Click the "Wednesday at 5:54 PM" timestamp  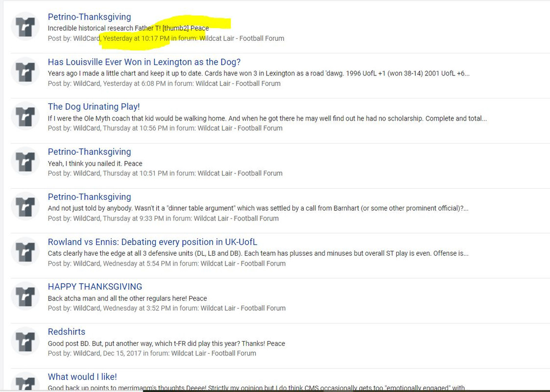point(137,264)
